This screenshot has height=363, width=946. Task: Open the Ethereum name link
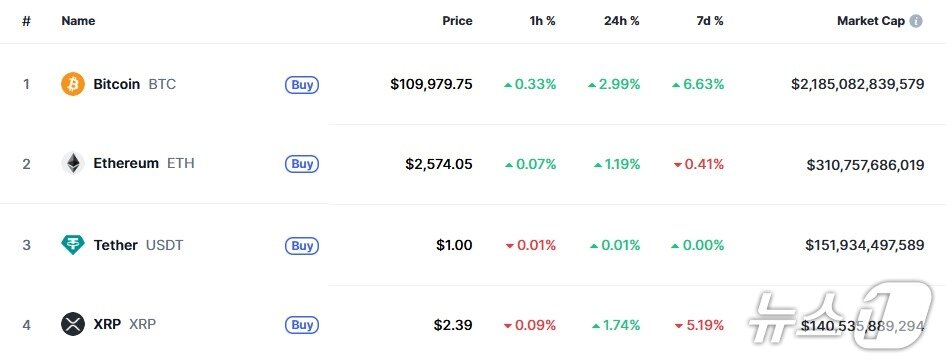(x=126, y=163)
